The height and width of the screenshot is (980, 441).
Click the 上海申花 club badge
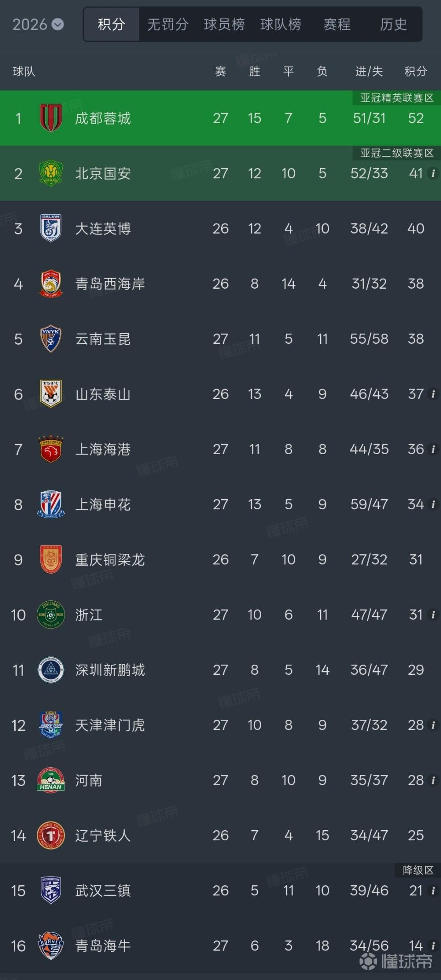tap(51, 504)
